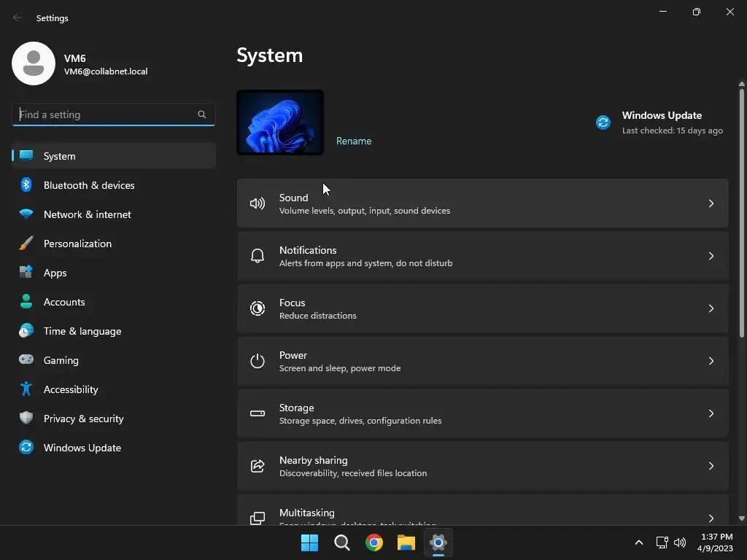Click the Gaming controller icon
747x560 pixels.
click(26, 359)
